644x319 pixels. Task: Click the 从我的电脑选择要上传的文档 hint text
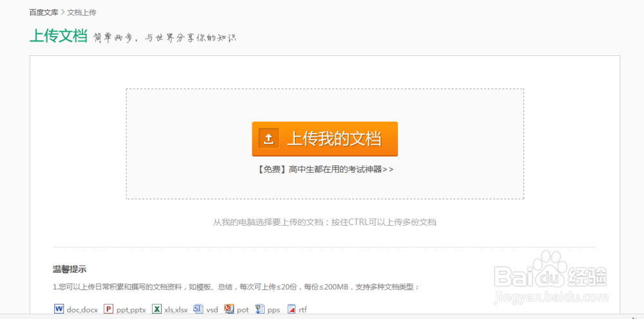[325, 223]
